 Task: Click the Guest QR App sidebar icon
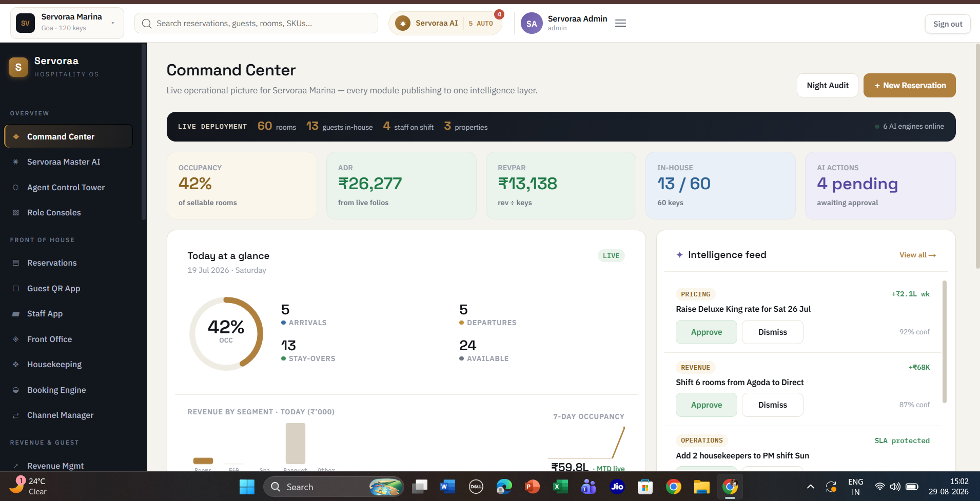pyautogui.click(x=16, y=289)
